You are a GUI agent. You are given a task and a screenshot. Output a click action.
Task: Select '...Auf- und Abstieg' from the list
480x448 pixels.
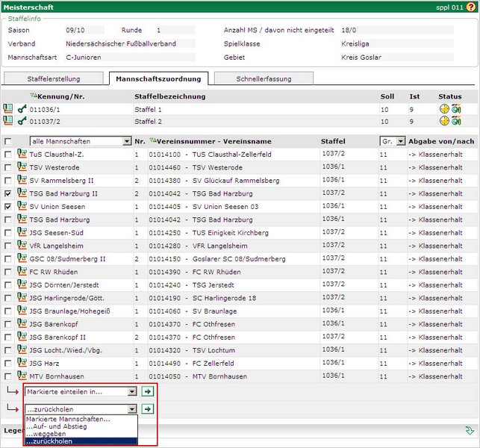(x=57, y=426)
